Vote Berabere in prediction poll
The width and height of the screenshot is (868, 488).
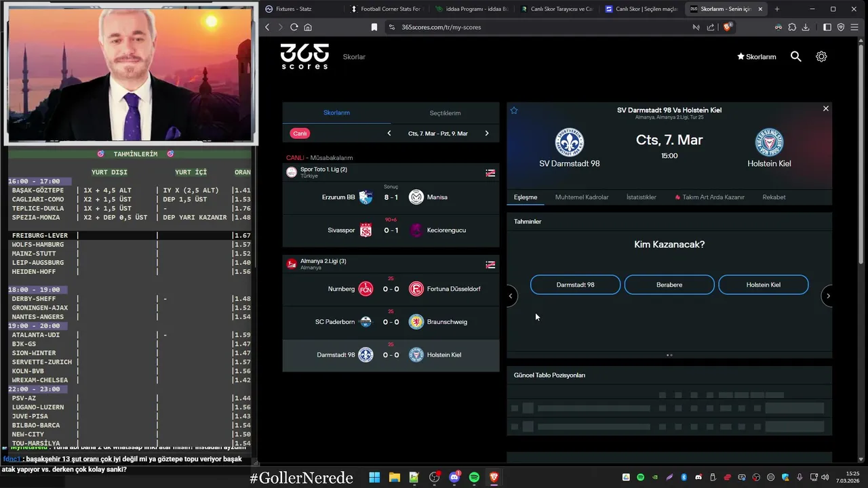click(x=669, y=285)
